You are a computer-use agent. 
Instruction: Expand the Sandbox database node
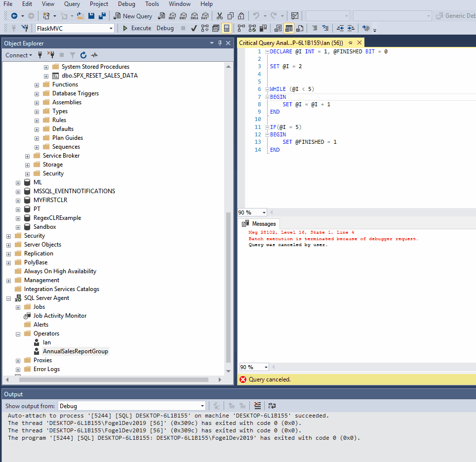pyautogui.click(x=18, y=227)
